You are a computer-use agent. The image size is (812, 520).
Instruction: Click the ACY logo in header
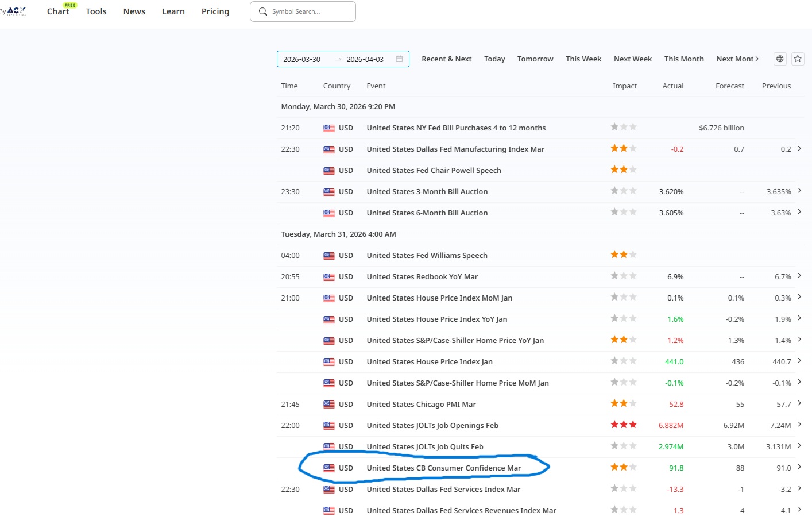[16, 11]
